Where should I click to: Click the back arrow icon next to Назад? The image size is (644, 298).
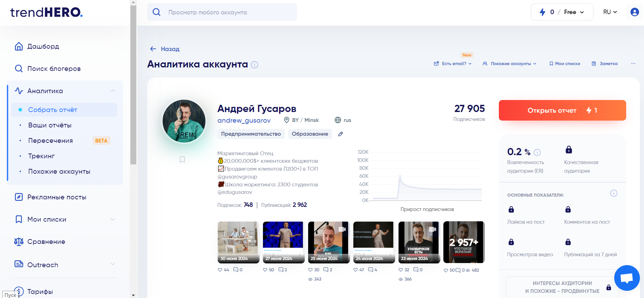(x=153, y=49)
